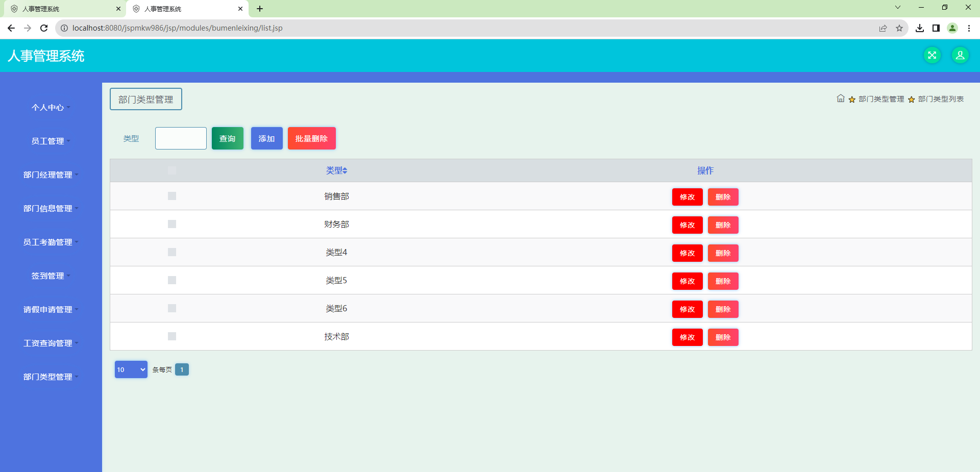Open the user profile icon at top right
Screen dimensions: 980x472
click(960, 55)
